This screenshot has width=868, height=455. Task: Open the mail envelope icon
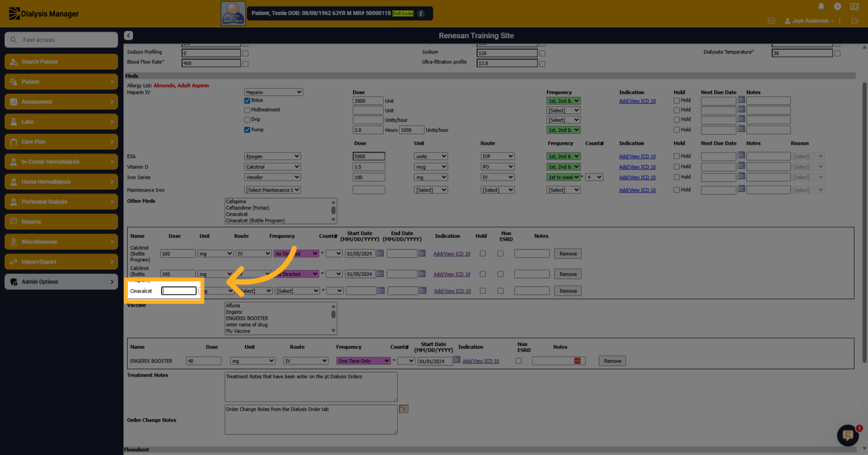[x=771, y=21]
